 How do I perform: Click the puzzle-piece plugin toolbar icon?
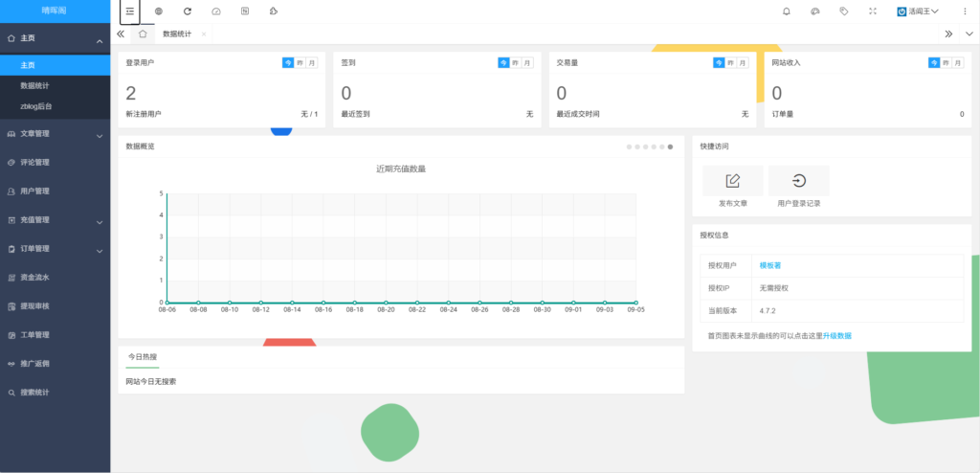pyautogui.click(x=273, y=11)
